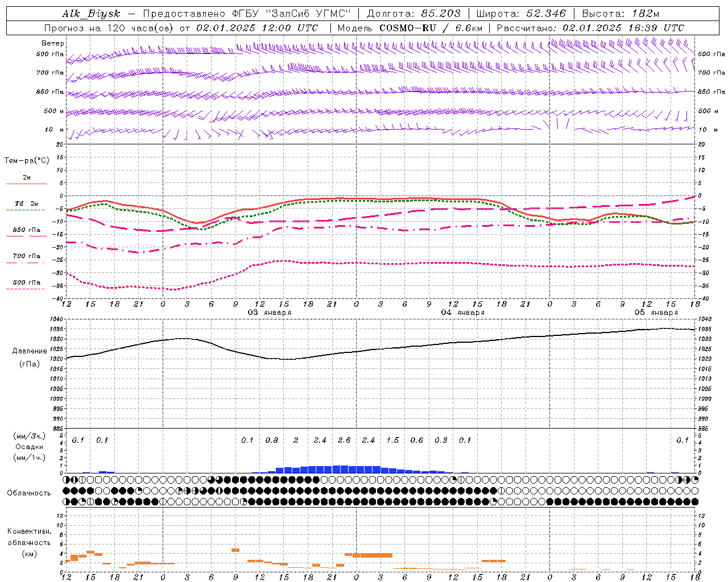Click computed time "02.01.2025 16:39 UTC"
Image resolution: width=728 pixels, height=582 pixels.
[623, 28]
